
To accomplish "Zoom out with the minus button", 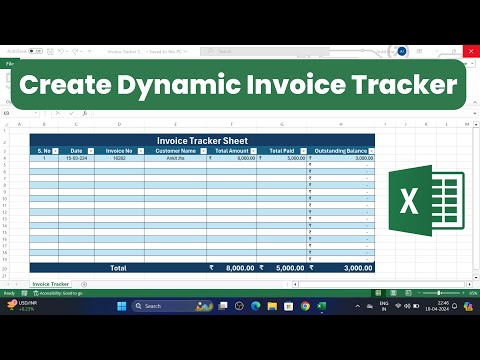I will [x=419, y=293].
